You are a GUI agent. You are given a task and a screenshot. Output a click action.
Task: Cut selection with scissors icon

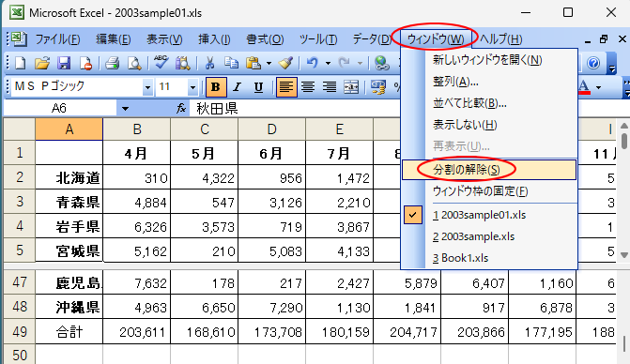[x=209, y=63]
